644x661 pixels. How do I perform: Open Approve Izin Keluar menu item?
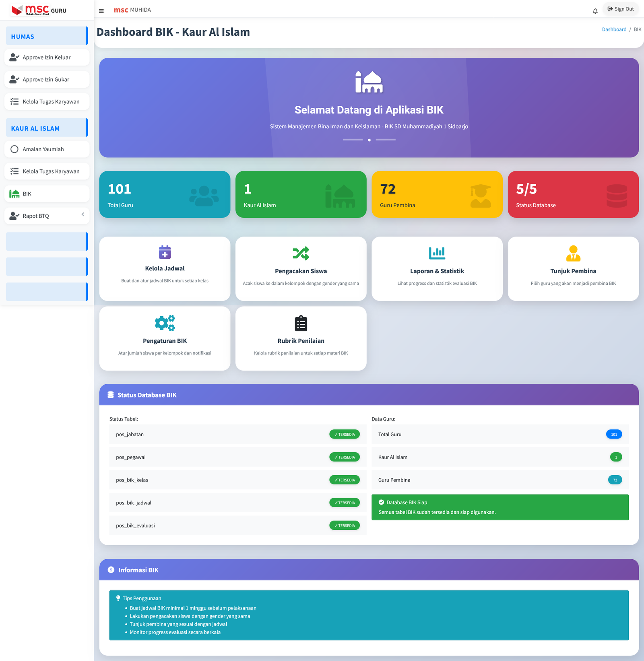coord(47,58)
